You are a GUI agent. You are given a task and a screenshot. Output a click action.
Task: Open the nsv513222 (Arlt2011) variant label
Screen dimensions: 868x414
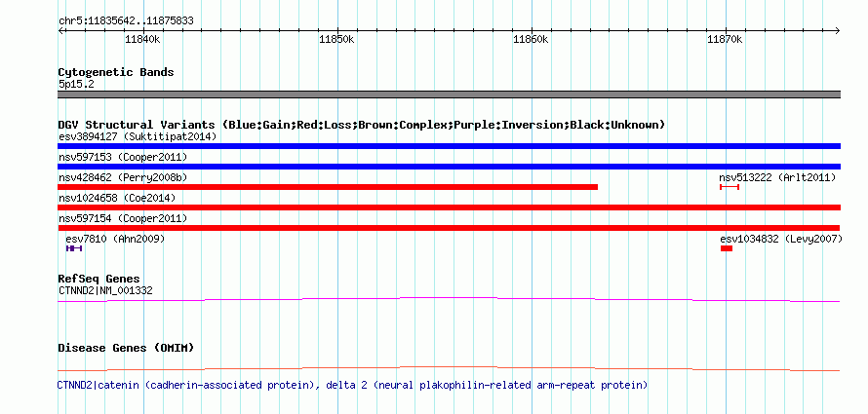pos(777,177)
